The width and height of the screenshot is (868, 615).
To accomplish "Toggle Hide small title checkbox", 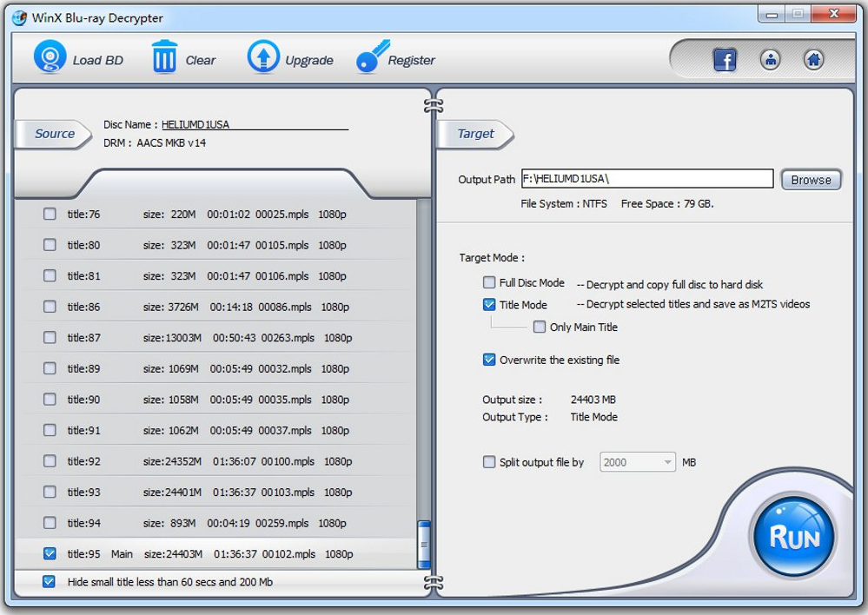I will (x=49, y=582).
